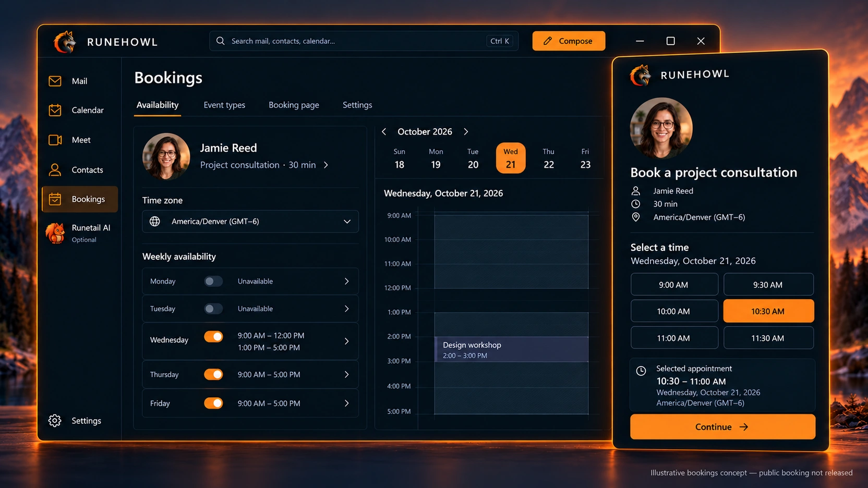Select the 9:30 AM time slot
This screenshot has height=488, width=868.
pyautogui.click(x=768, y=285)
